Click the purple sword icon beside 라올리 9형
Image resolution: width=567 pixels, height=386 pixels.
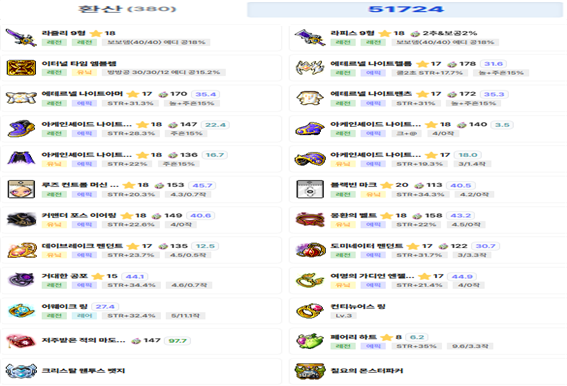pos(21,38)
